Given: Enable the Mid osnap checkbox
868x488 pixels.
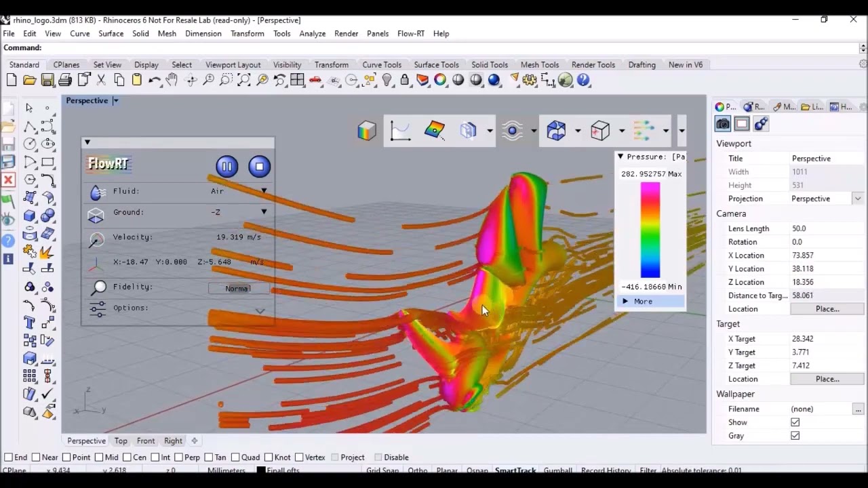Looking at the screenshot, I should point(98,457).
